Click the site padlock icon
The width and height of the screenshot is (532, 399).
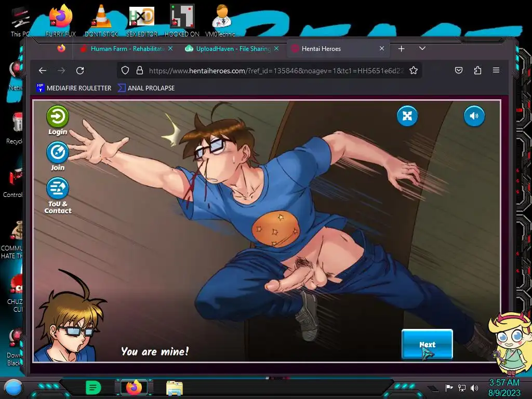[x=139, y=71]
